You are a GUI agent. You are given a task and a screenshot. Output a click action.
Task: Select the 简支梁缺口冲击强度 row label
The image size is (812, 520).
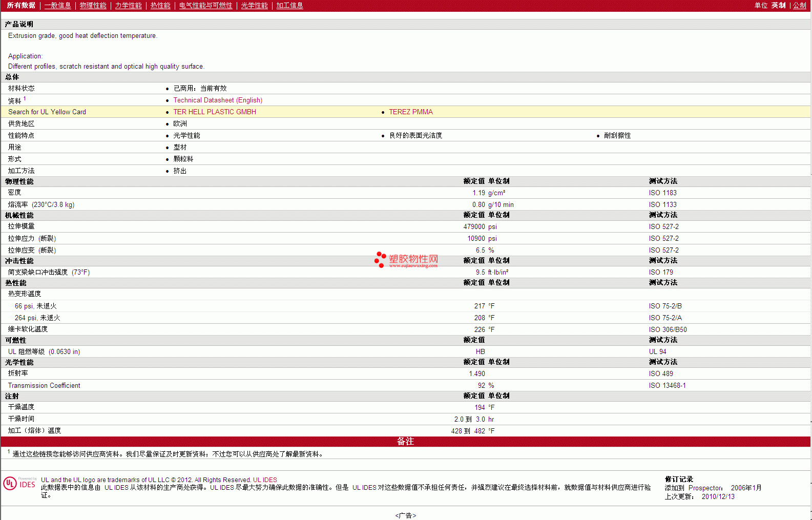click(x=49, y=272)
